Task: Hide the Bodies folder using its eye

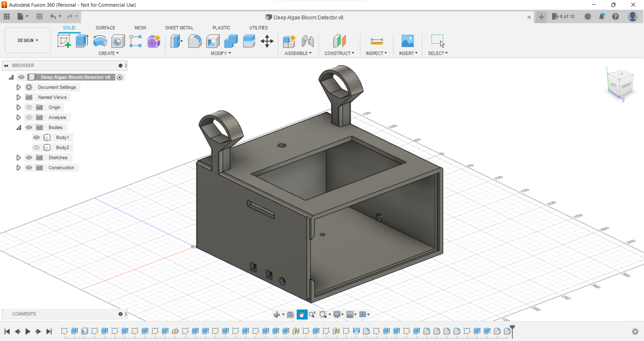Action: 29,127
